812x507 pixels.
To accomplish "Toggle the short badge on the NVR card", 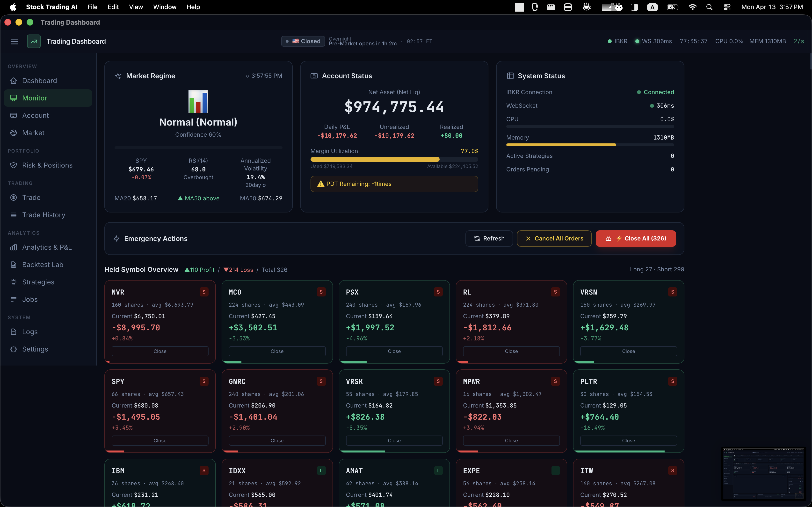I will click(204, 292).
